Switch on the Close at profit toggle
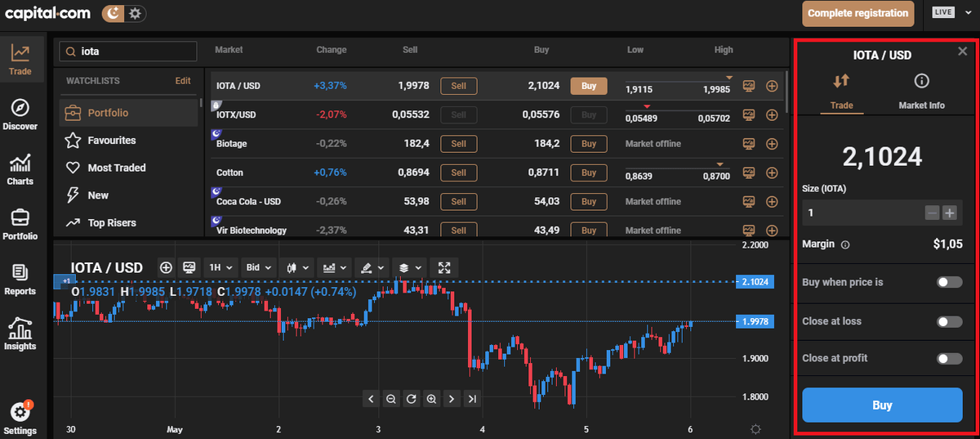Viewport: 980px width, 439px height. (949, 358)
